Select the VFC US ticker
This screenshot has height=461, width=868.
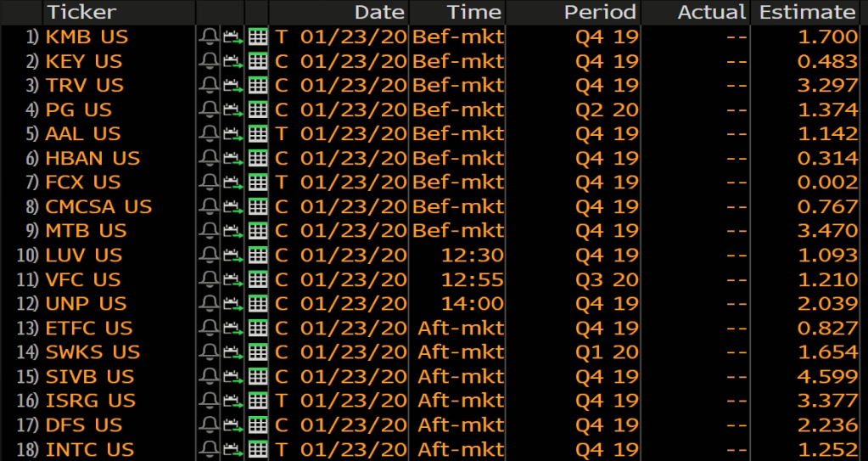pyautogui.click(x=83, y=279)
